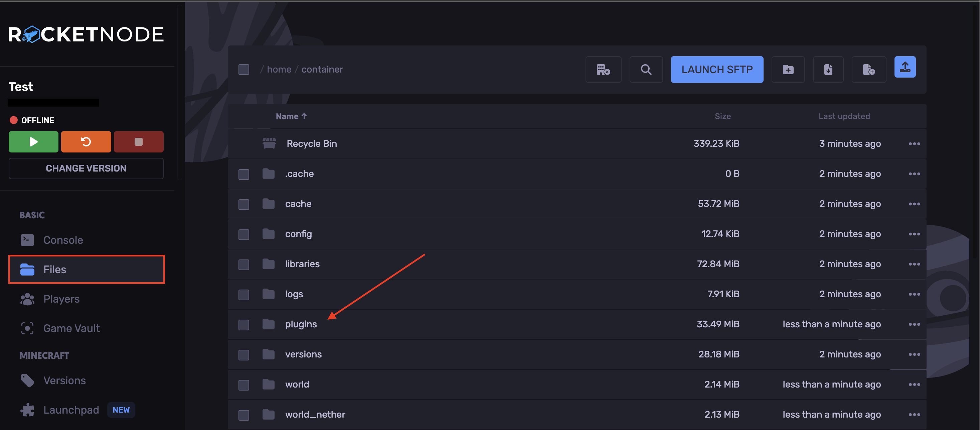The image size is (980, 430).
Task: Click the create new file icon
Action: 868,70
